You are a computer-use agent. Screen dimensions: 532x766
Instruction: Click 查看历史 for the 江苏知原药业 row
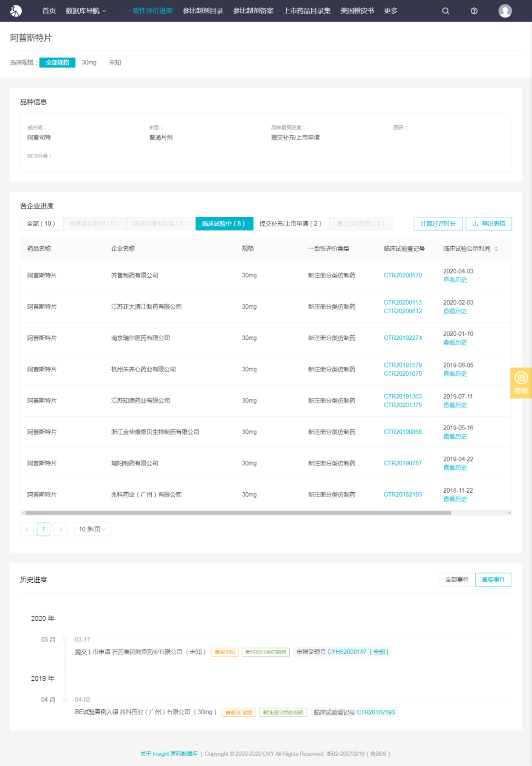click(x=455, y=405)
